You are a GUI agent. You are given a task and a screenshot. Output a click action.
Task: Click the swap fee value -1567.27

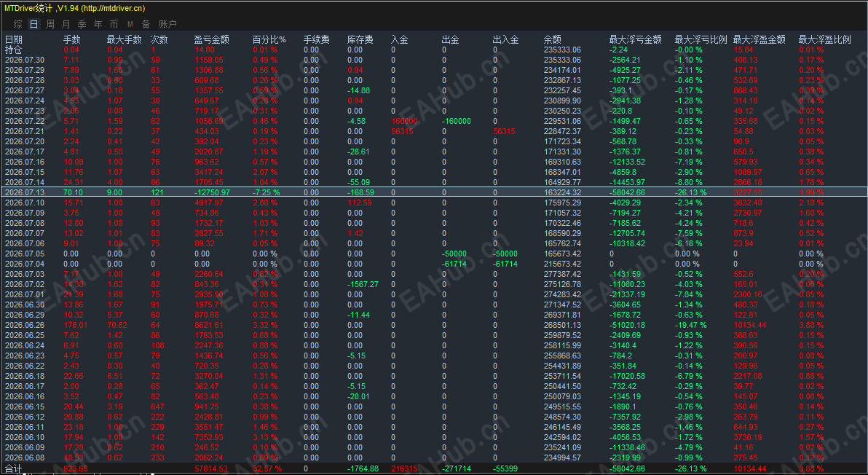363,284
